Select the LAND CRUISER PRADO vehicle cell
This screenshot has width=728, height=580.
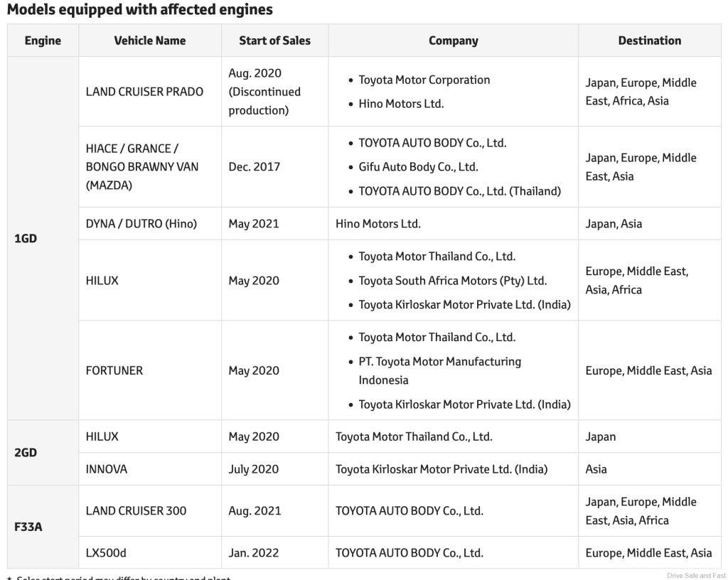coord(144,92)
